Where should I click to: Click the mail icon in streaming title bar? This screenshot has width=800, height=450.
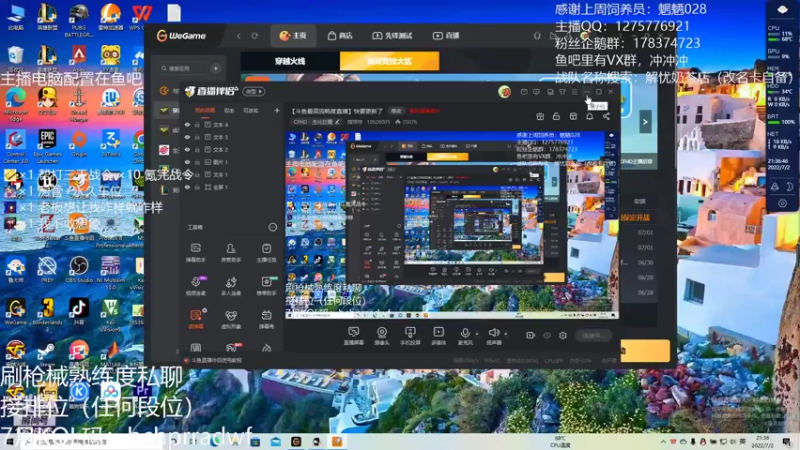(524, 92)
